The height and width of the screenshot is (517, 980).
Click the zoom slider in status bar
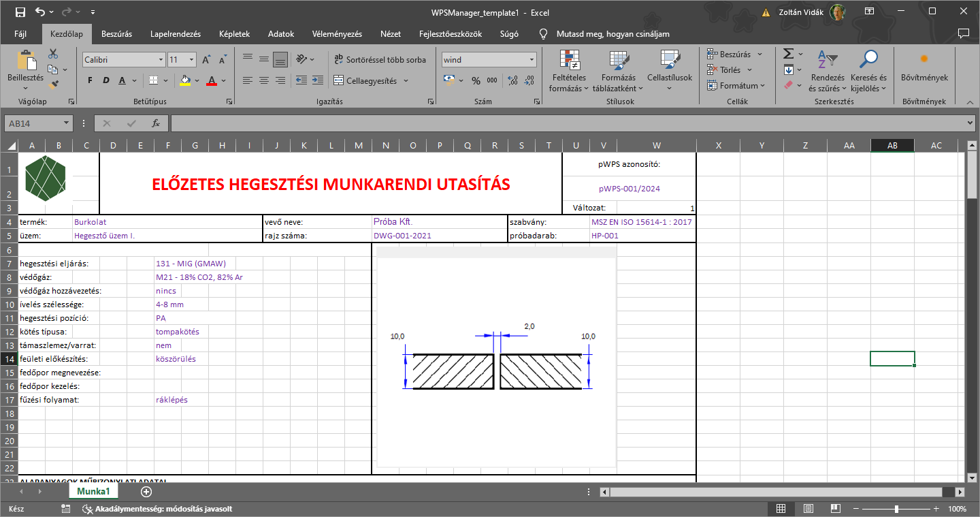897,509
